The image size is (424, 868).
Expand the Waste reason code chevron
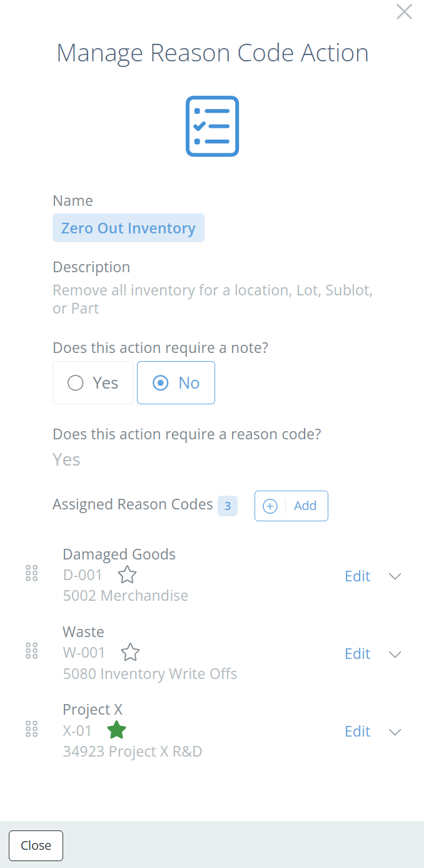(x=395, y=654)
